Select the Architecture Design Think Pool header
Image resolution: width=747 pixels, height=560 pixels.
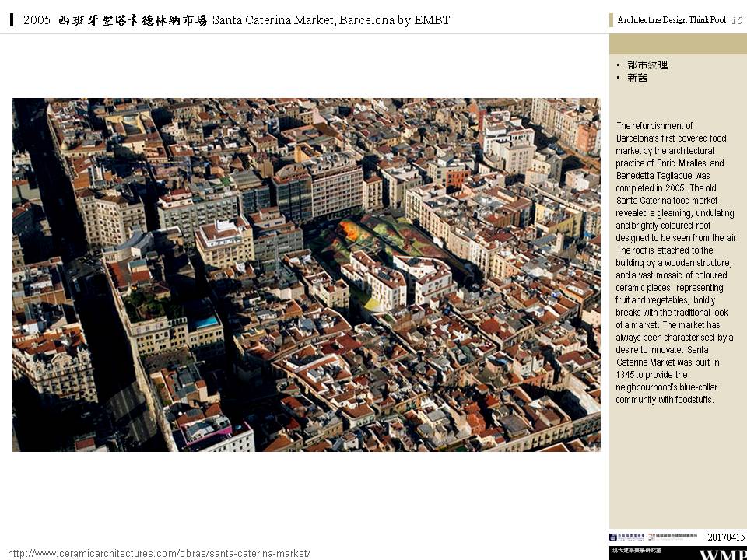tap(671, 20)
